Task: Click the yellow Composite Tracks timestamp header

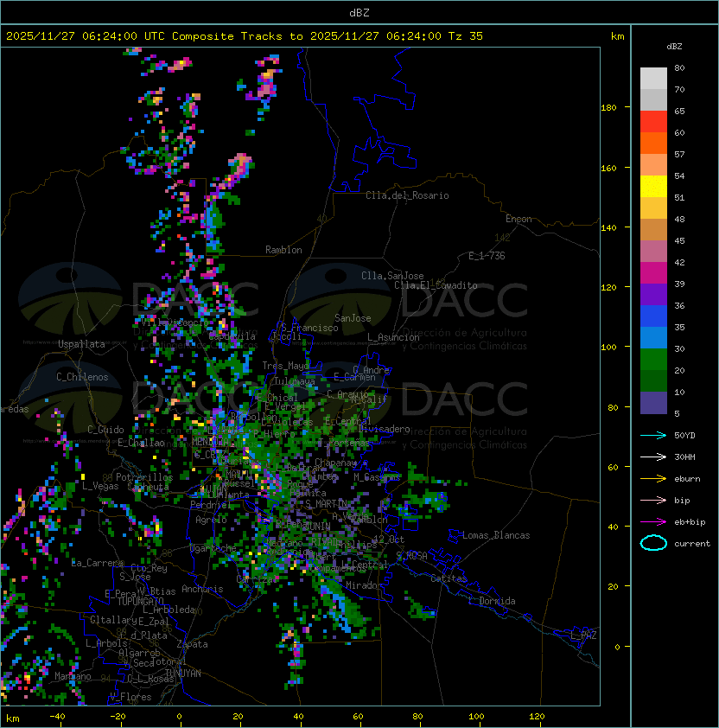Action: click(x=245, y=36)
